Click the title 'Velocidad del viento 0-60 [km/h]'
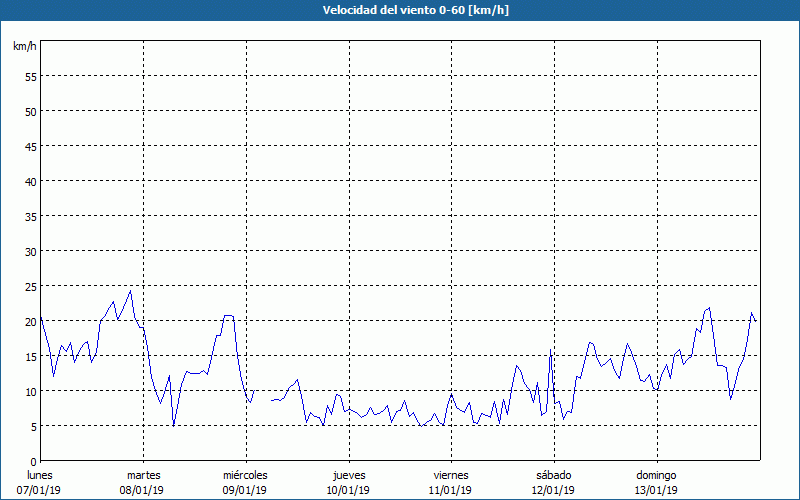 pyautogui.click(x=416, y=10)
